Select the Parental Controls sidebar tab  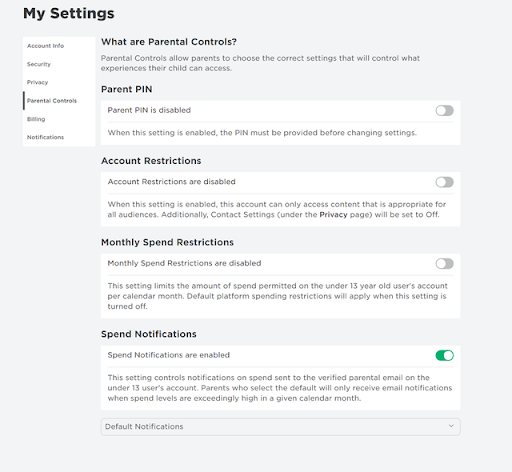(52, 101)
